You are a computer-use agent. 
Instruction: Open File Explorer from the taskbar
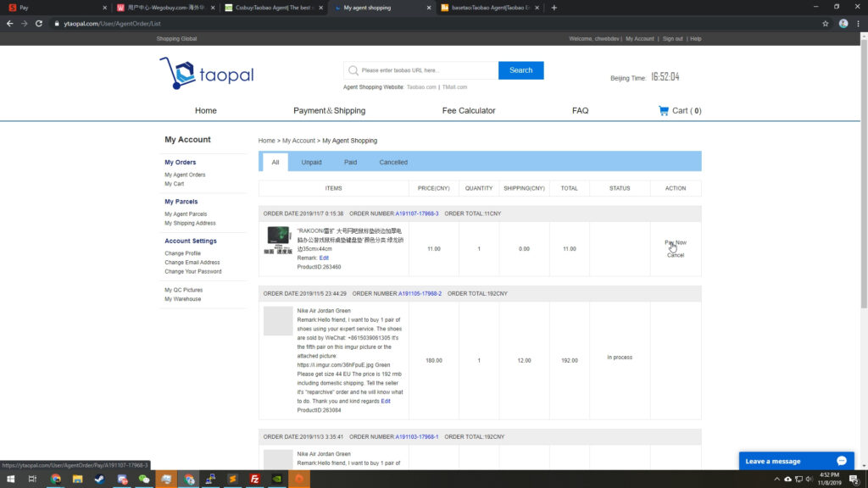(x=77, y=480)
